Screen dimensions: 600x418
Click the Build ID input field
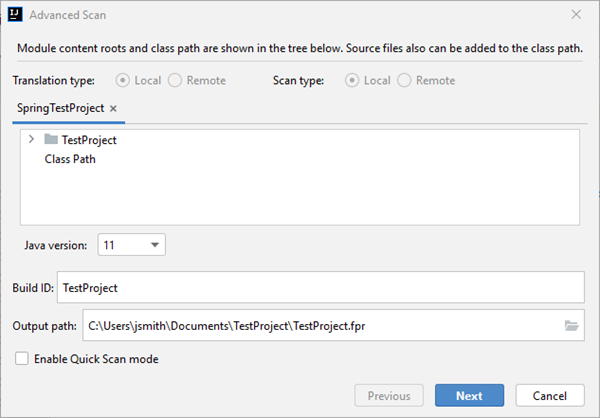[x=320, y=287]
